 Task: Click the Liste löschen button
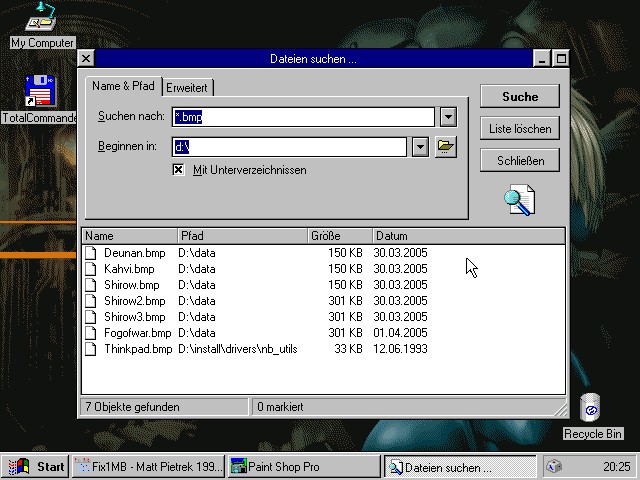tap(520, 129)
